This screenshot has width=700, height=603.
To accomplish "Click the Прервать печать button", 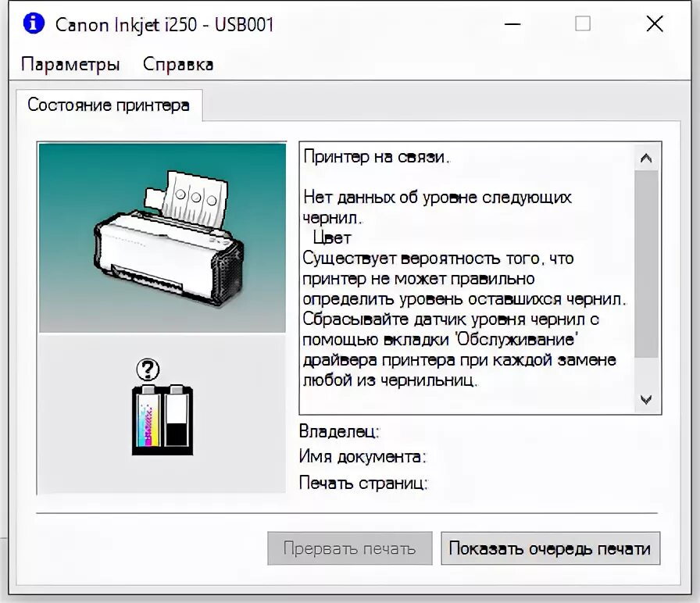I will (350, 548).
